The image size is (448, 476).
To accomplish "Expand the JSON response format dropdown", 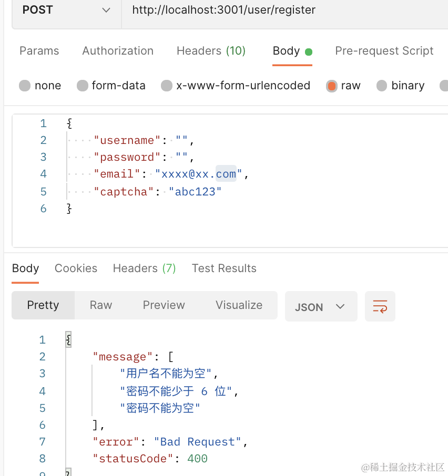I will 320,307.
